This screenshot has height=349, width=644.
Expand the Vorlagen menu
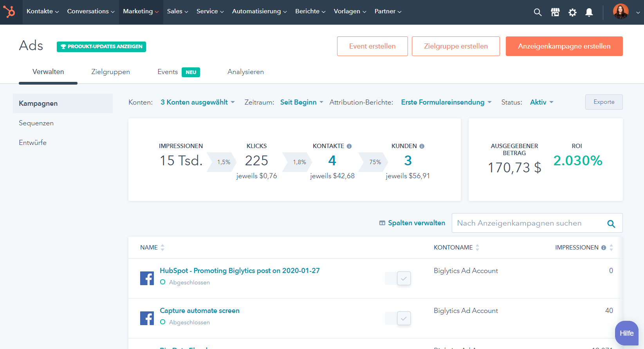[350, 11]
